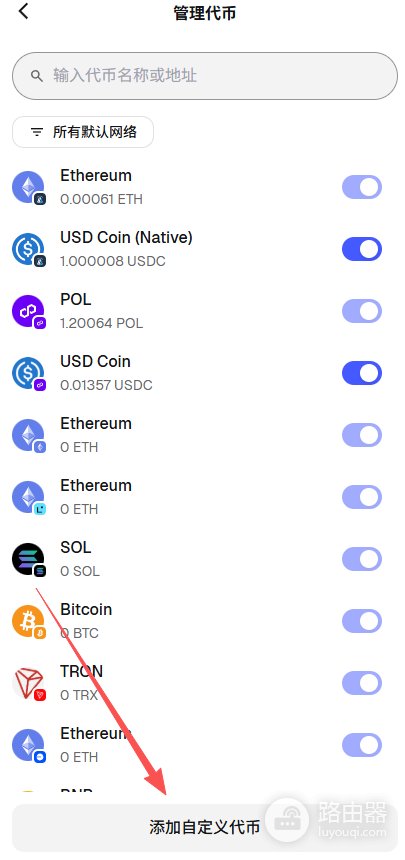Click the USD Coin (Native) token icon
405x860 pixels.
29,249
